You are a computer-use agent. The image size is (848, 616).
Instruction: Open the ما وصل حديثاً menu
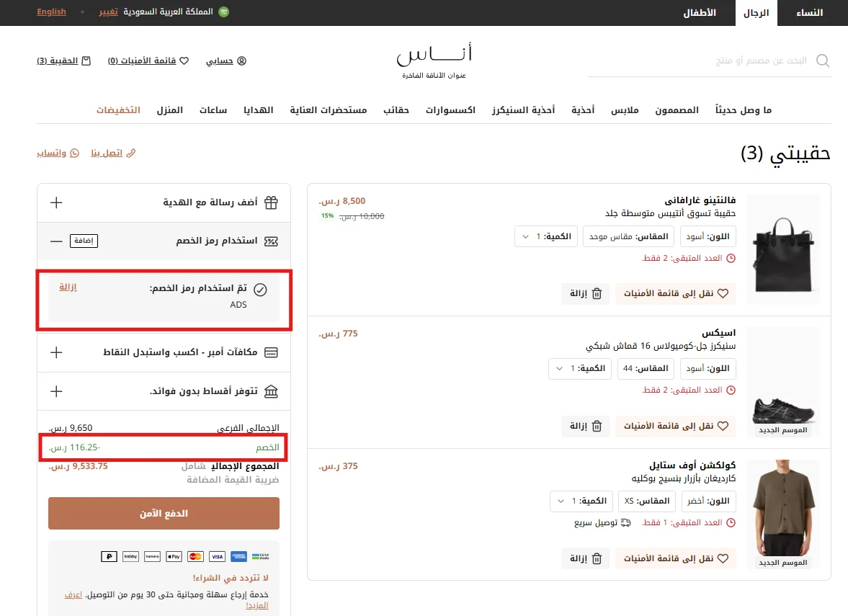(743, 110)
